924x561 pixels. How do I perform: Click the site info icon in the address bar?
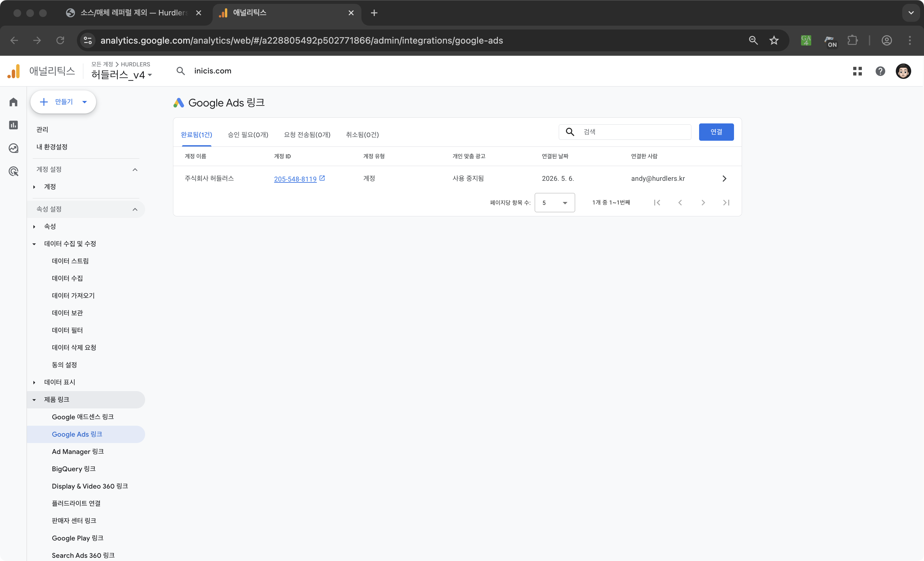(x=88, y=40)
